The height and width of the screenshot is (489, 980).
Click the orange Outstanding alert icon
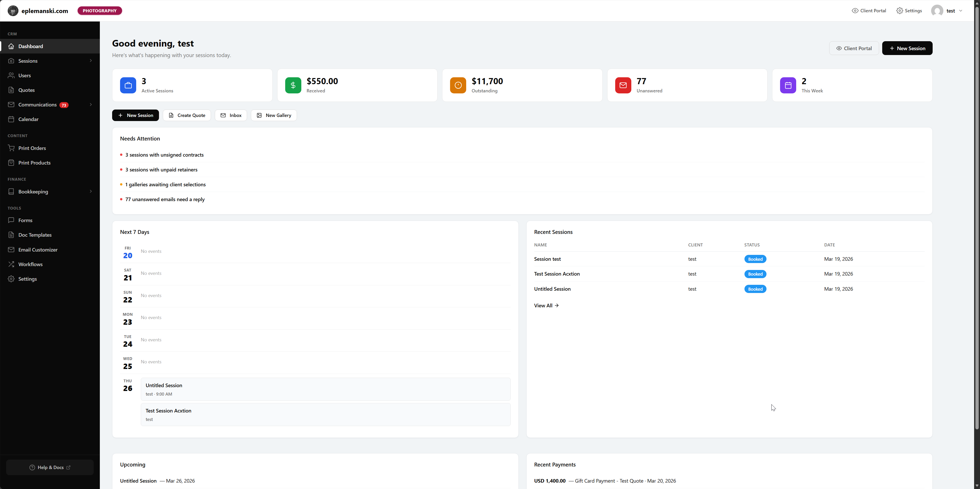pos(458,85)
